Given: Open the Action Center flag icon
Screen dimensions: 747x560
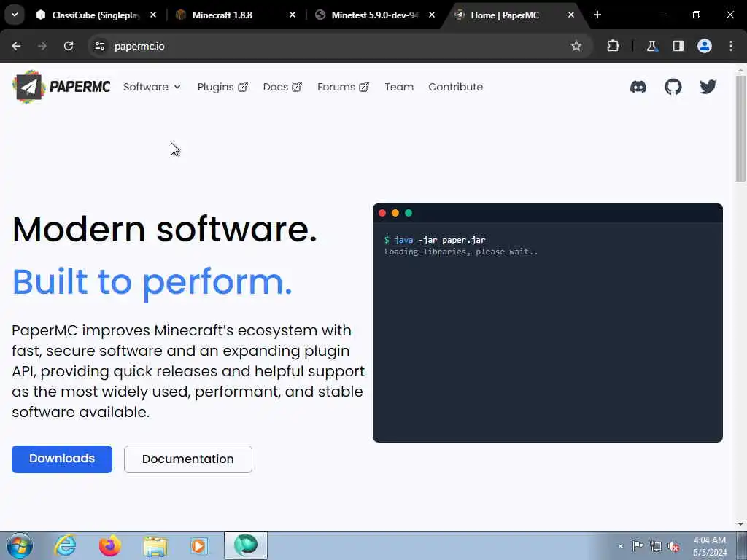Looking at the screenshot, I should tap(638, 546).
